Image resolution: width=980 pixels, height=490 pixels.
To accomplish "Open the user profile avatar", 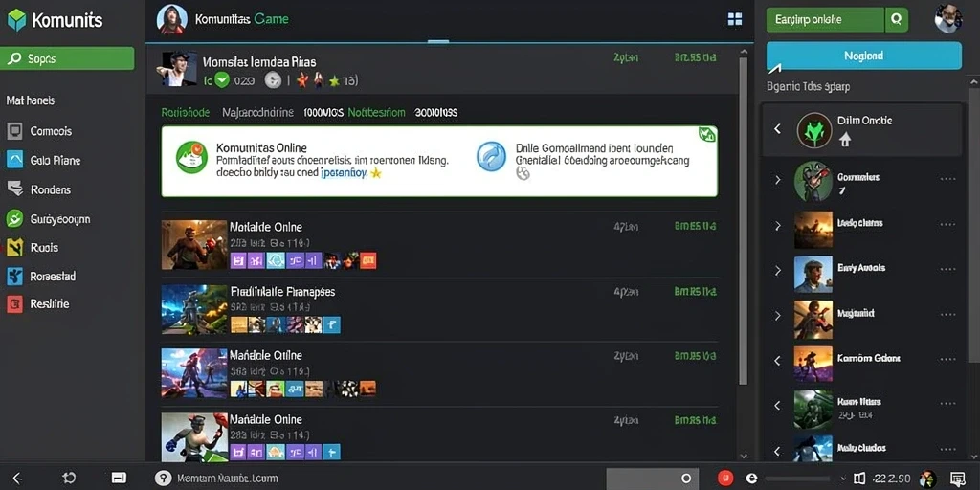I will coord(948,19).
